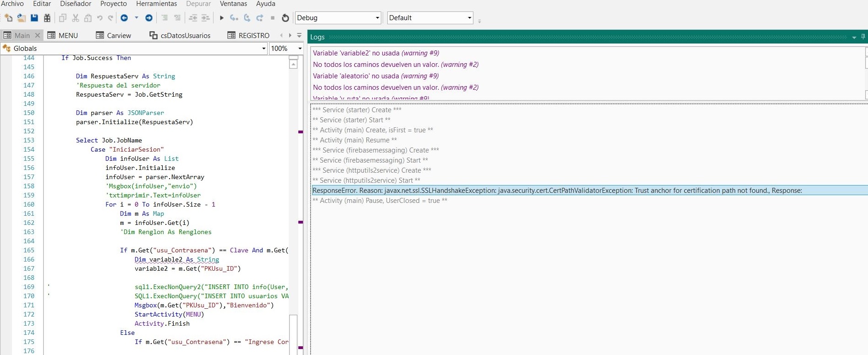Image resolution: width=868 pixels, height=355 pixels.
Task: Click the Cut scissors icon
Action: (76, 18)
